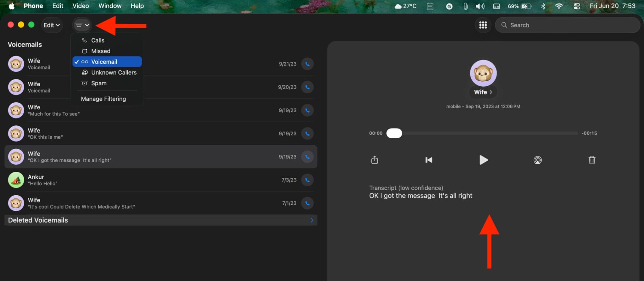This screenshot has width=644, height=281.
Task: Choose Manage Filtering from the menu
Action: [103, 99]
